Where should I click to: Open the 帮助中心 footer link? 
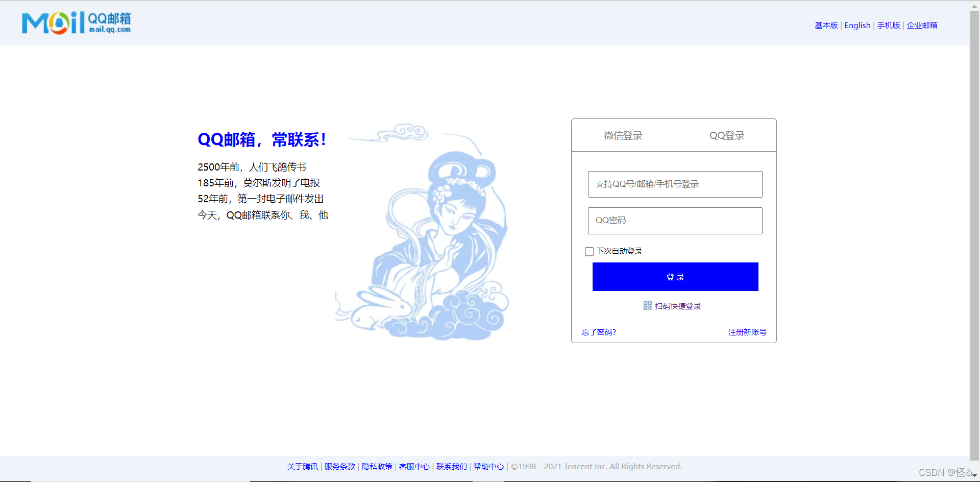click(488, 466)
